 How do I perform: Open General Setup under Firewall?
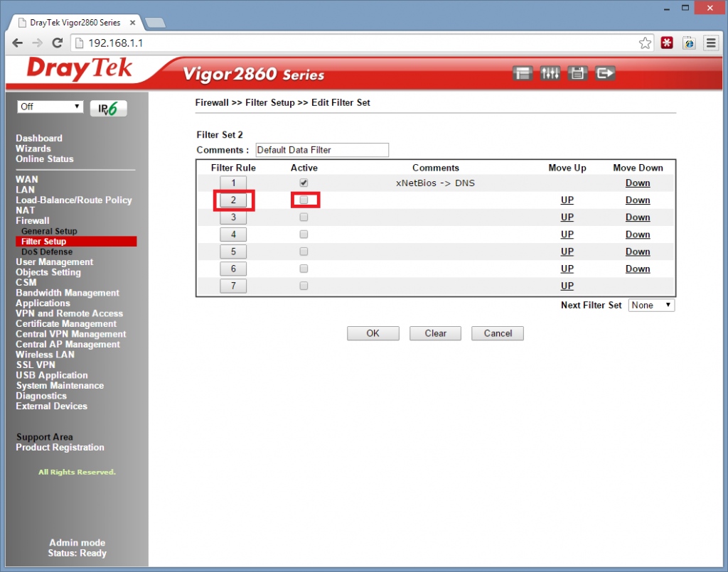[49, 231]
